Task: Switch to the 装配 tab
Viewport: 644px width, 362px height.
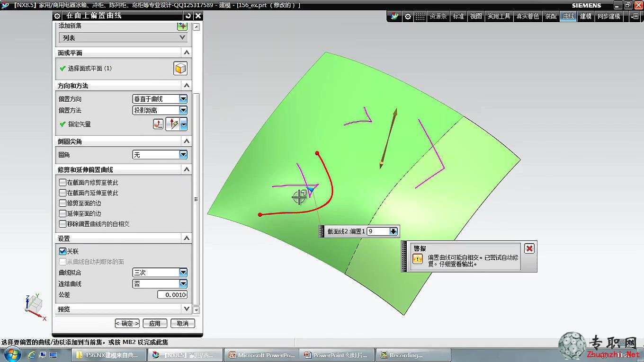Action: (x=551, y=17)
